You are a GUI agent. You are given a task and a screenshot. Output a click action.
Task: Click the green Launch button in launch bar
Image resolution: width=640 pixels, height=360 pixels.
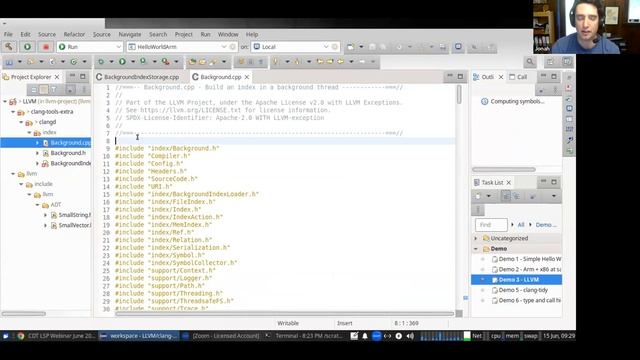point(27,47)
